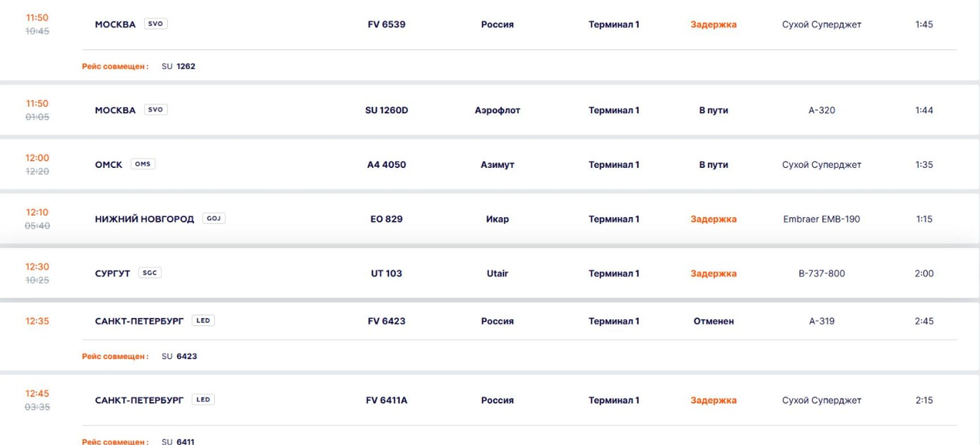
Task: Click the СУРГУТ destination name
Action: (x=113, y=273)
